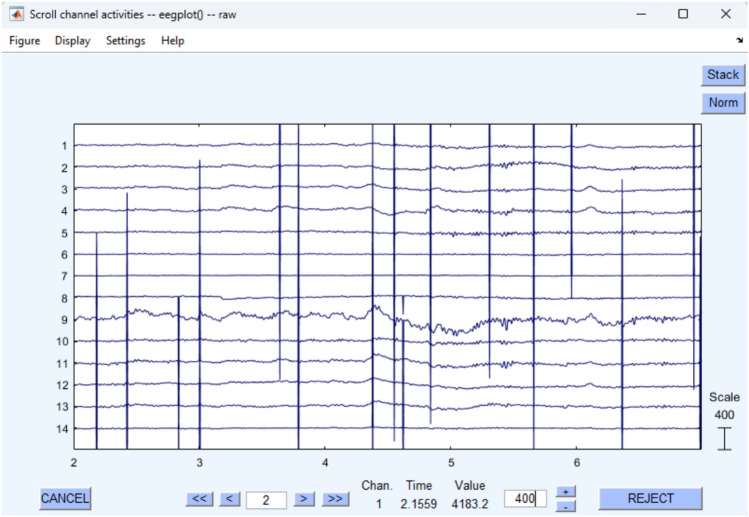
Task: Maximize the eegplot window
Action: pos(683,14)
